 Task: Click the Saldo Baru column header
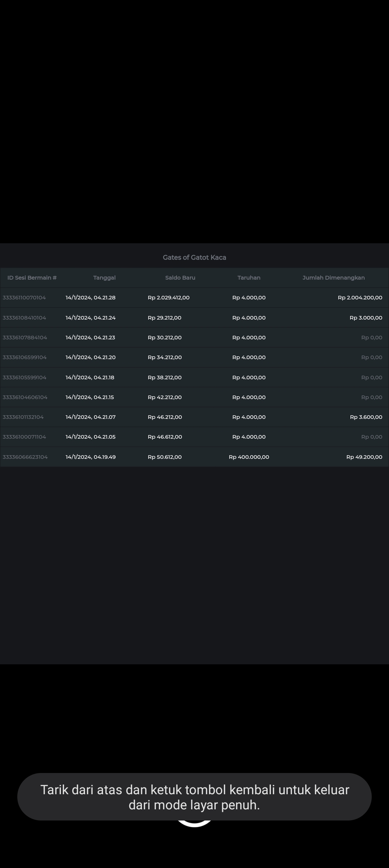click(x=180, y=278)
